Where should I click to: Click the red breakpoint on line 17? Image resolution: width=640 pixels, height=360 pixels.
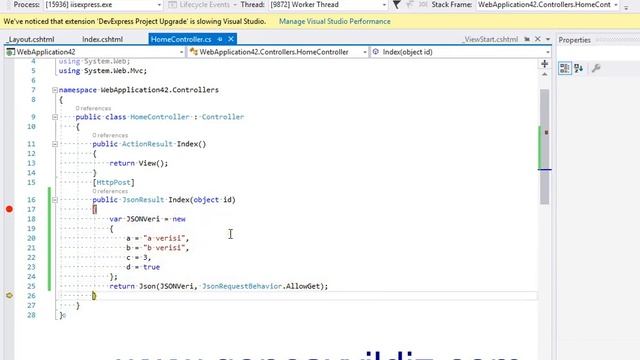pyautogui.click(x=9, y=209)
